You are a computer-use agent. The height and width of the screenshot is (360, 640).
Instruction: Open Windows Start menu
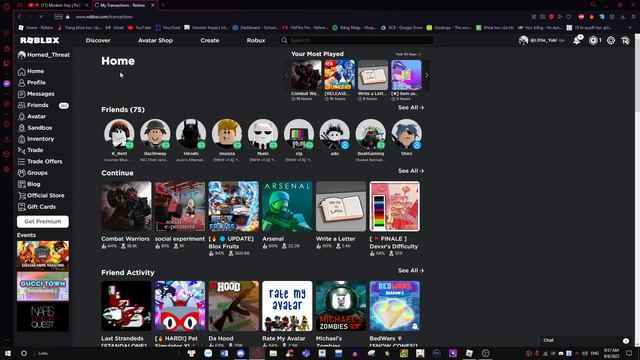click(x=7, y=353)
